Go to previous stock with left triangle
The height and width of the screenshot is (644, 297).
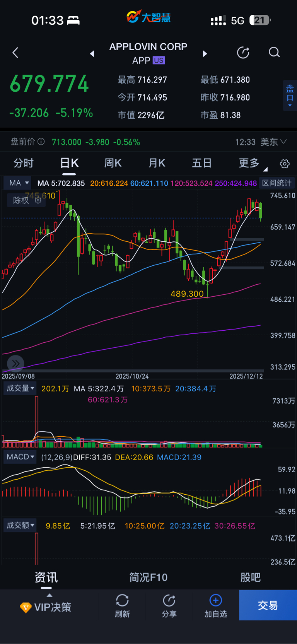pyautogui.click(x=92, y=54)
